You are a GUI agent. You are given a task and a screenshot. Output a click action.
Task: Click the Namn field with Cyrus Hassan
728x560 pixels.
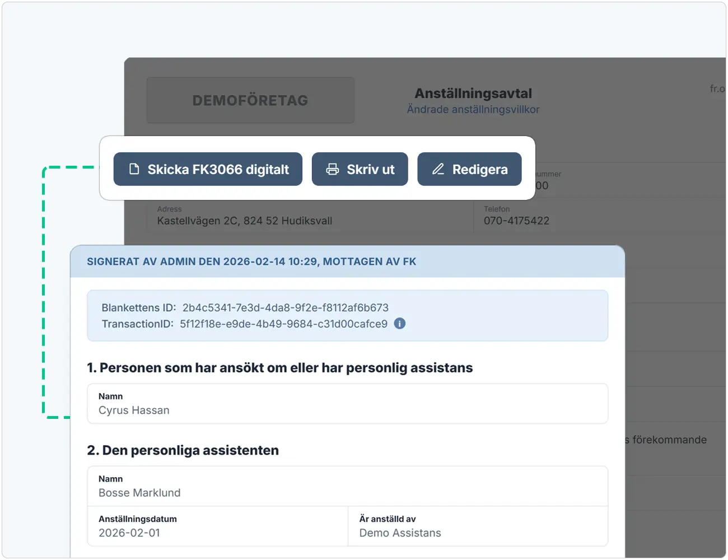coord(348,404)
